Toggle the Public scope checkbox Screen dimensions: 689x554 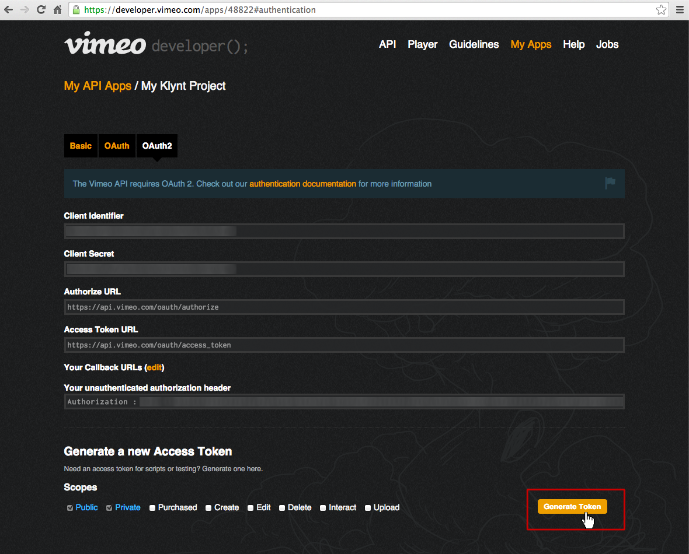(69, 508)
